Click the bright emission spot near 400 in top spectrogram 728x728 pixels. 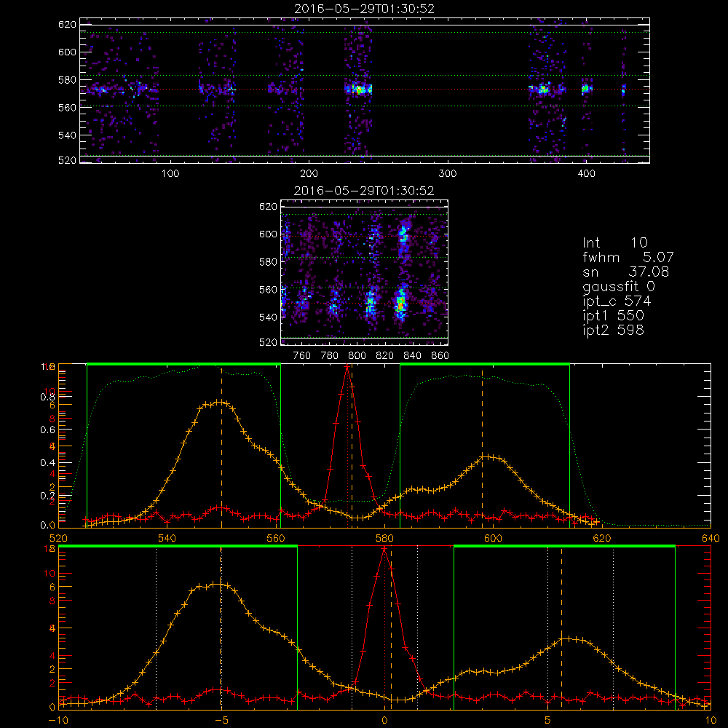point(586,88)
